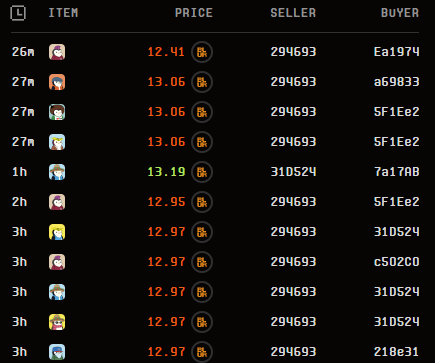Open the blue-cap thumbnail bought by 218e31
Viewport: 435px width, 363px height.
(x=57, y=352)
